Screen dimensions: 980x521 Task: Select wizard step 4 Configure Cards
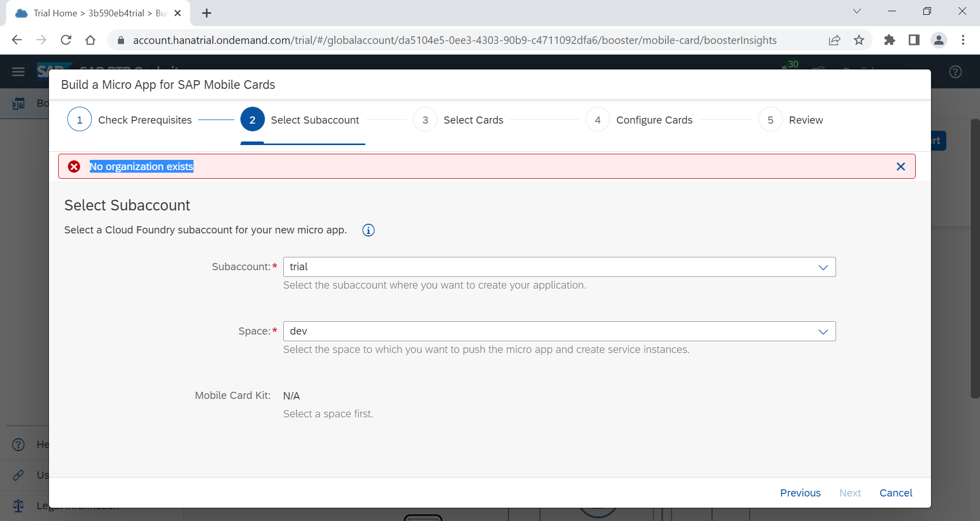pos(639,120)
